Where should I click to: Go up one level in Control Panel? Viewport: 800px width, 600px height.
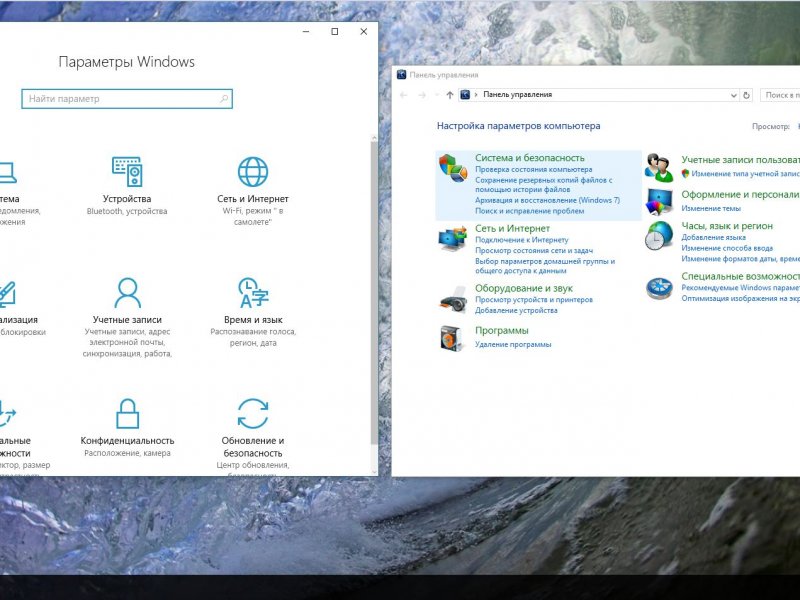click(x=449, y=95)
